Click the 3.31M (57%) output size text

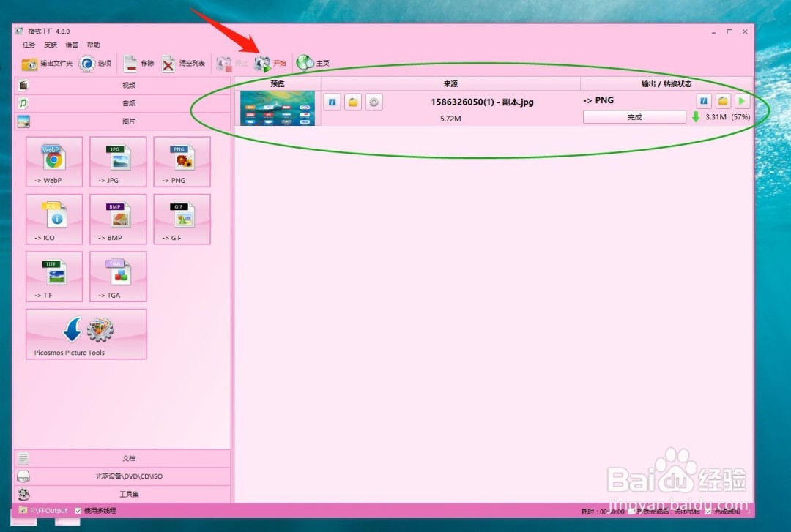pos(727,117)
